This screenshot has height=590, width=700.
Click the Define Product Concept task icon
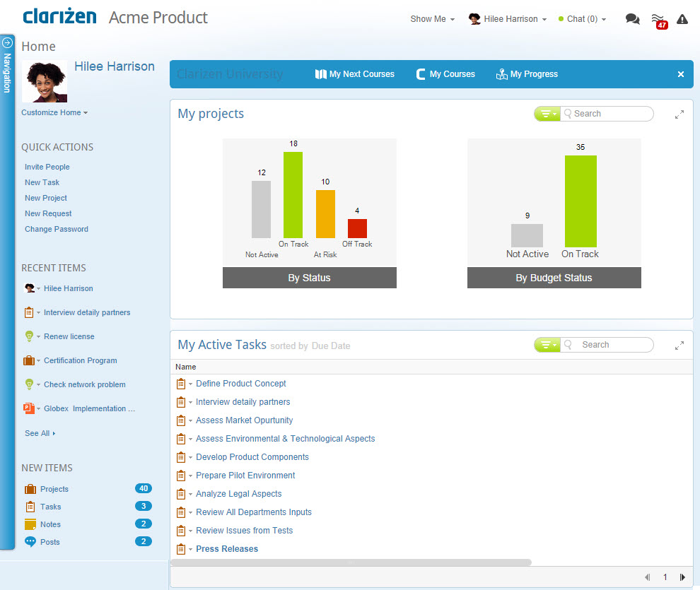181,384
